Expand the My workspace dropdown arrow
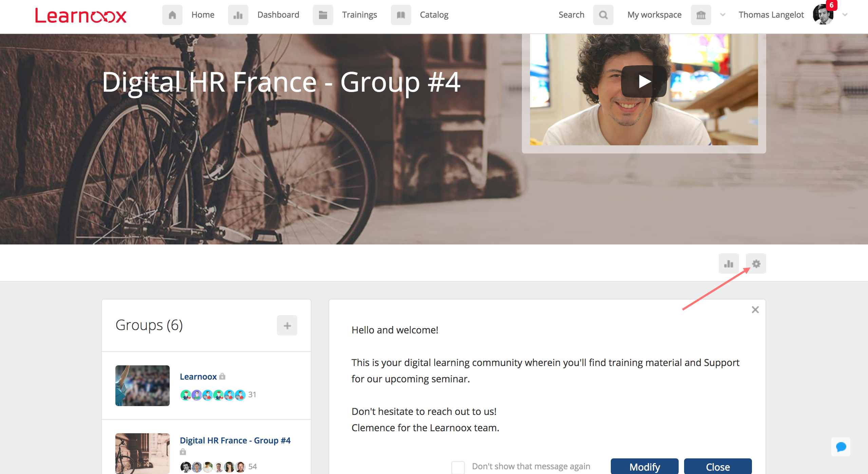 tap(722, 15)
